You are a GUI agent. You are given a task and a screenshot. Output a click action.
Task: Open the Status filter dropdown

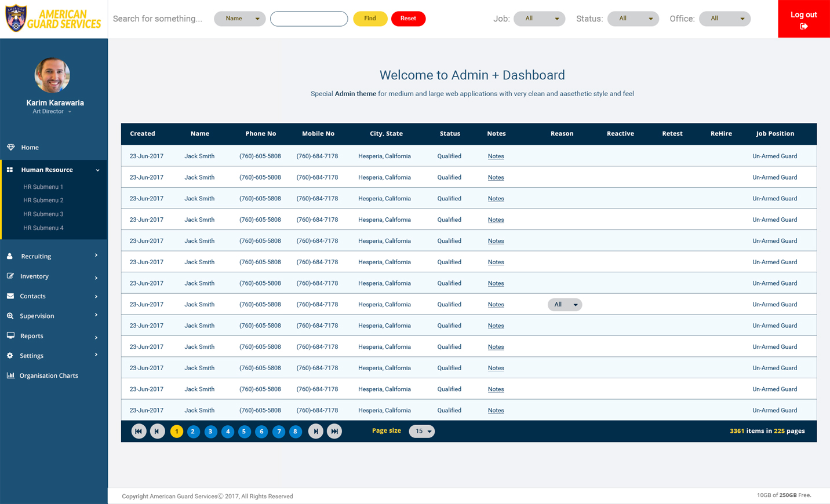tap(632, 19)
